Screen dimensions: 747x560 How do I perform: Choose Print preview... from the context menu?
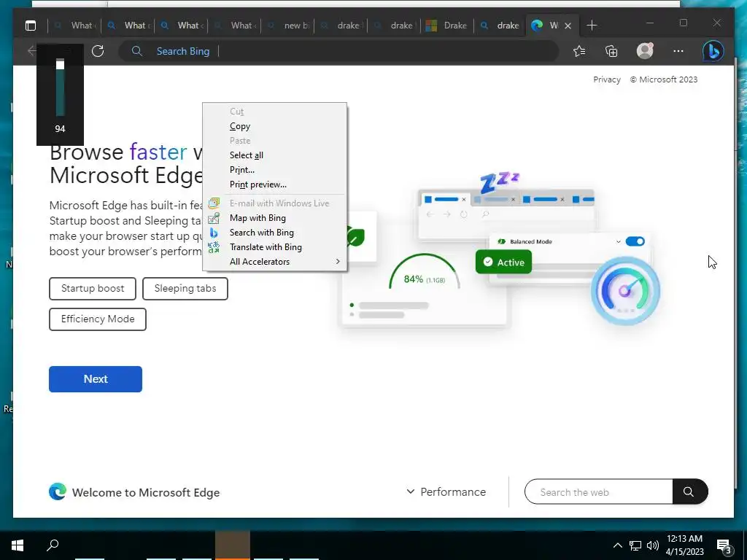pyautogui.click(x=274, y=184)
